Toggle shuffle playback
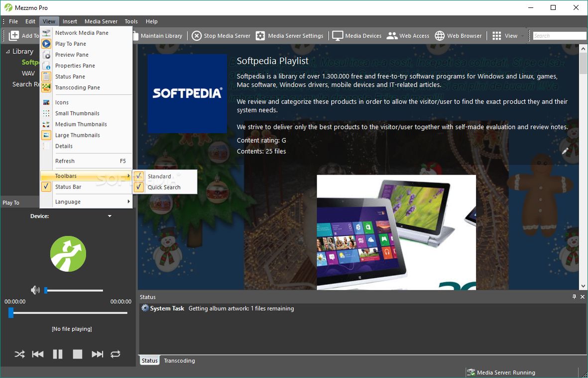Screen dimensions: 588x378 point(19,354)
